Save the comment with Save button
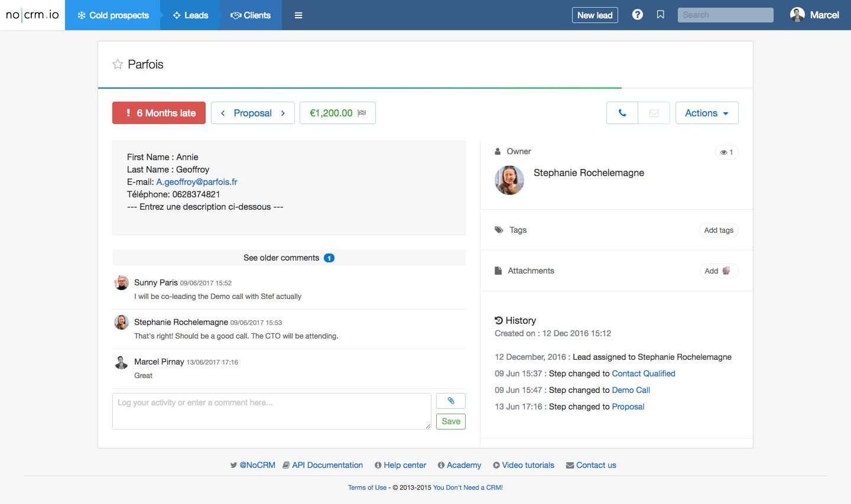The image size is (851, 504). tap(450, 421)
